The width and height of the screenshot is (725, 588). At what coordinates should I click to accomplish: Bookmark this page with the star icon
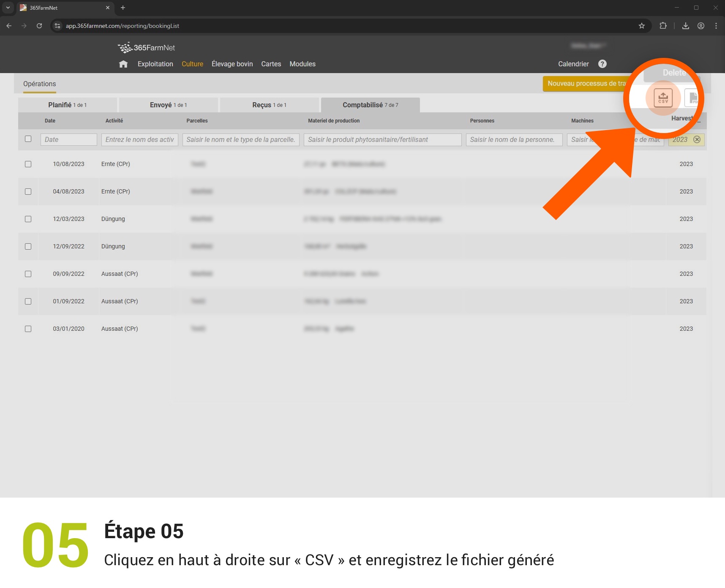point(641,26)
